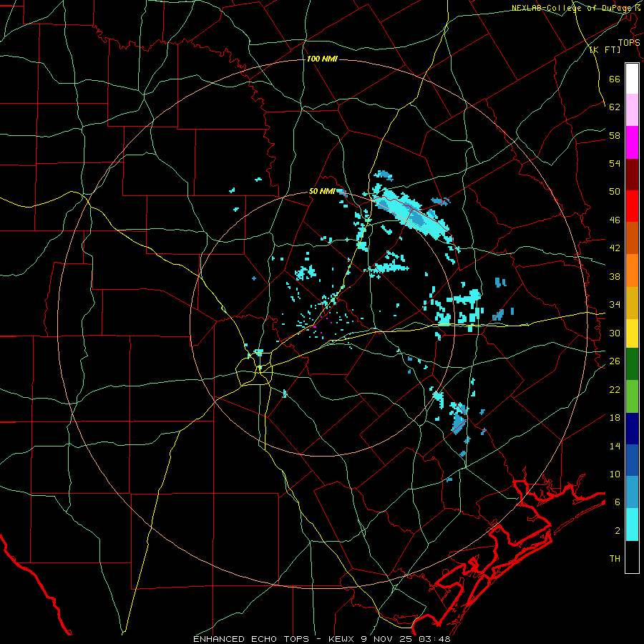Click the legend value 58

click(x=615, y=135)
